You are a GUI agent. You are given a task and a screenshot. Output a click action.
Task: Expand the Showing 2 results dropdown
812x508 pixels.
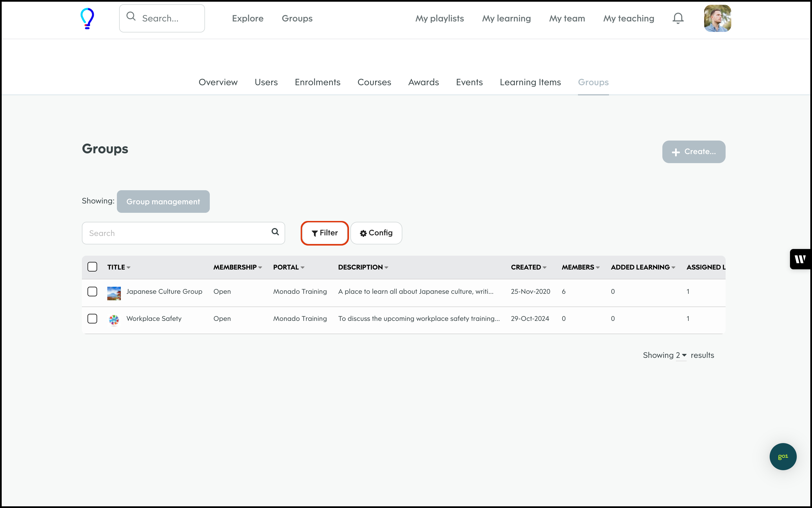coord(681,355)
